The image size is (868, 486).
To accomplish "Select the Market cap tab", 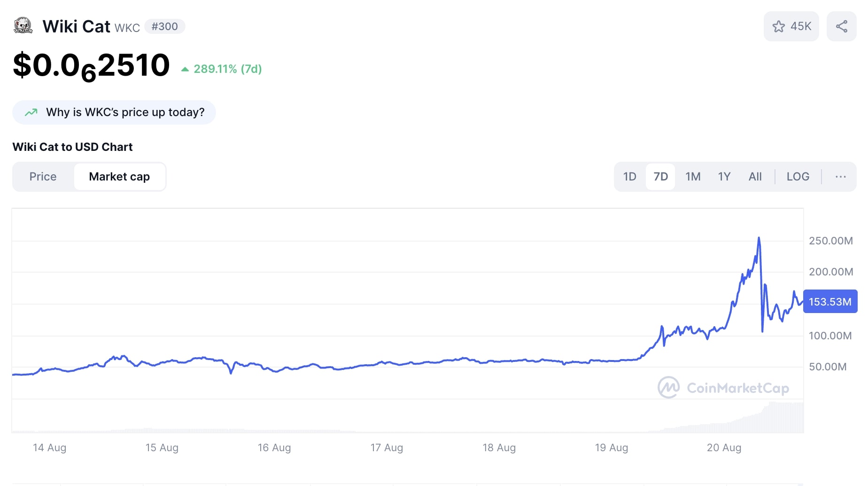I will click(119, 177).
